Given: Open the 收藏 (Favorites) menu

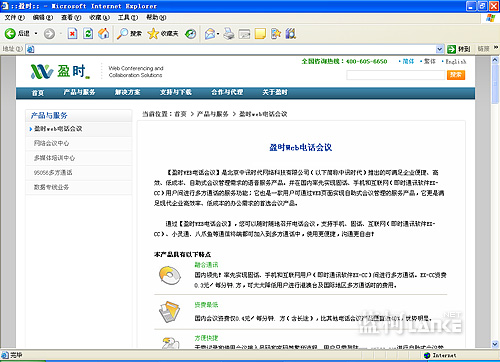Looking at the screenshot, I should click(x=99, y=17).
